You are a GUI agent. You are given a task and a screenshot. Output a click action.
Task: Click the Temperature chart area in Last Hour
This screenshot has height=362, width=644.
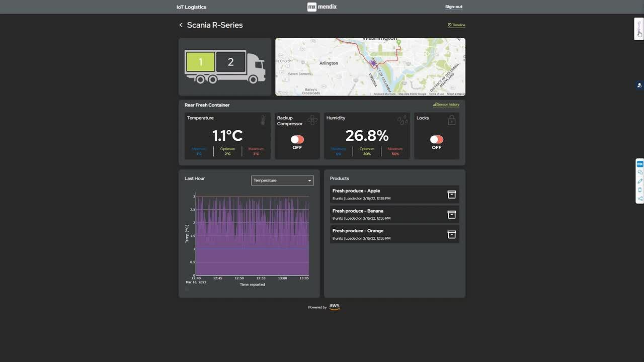pyautogui.click(x=252, y=236)
